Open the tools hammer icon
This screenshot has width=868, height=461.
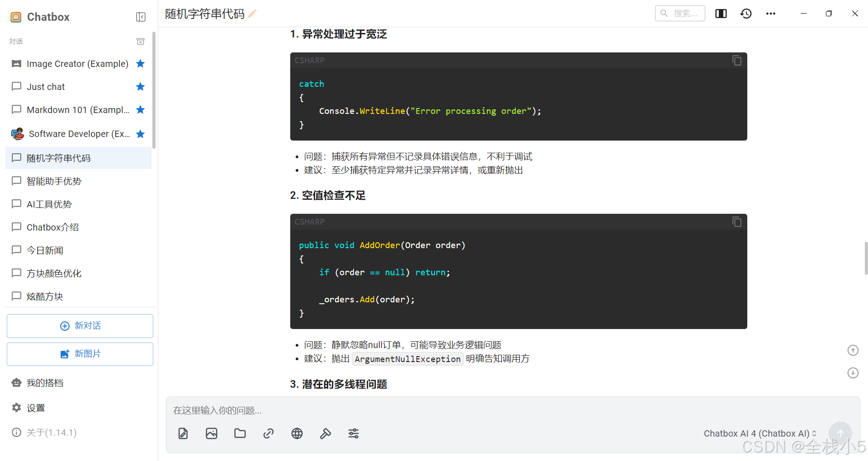(325, 433)
